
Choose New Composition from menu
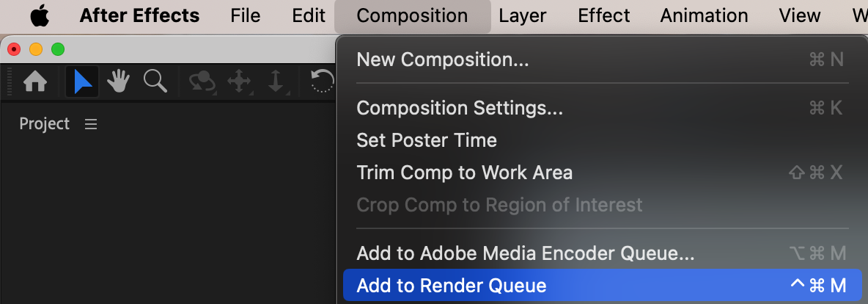443,59
